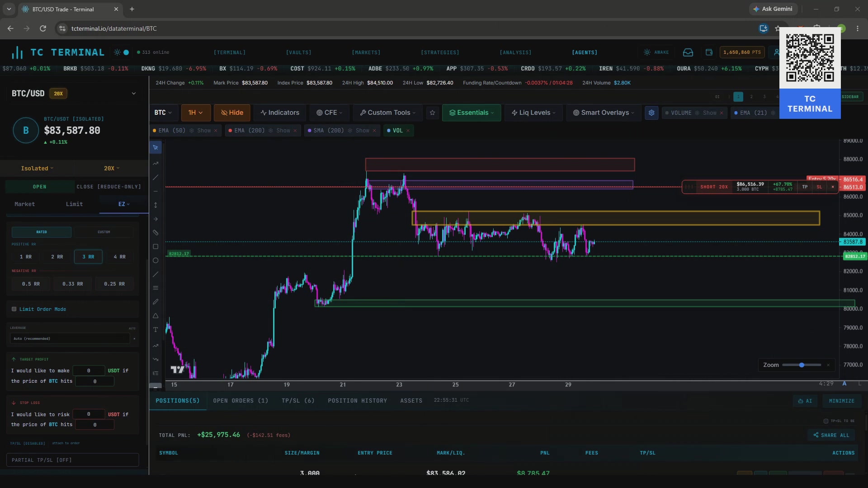Select the circle drawing tool
Viewport: 868px width, 488px height.
point(156,261)
